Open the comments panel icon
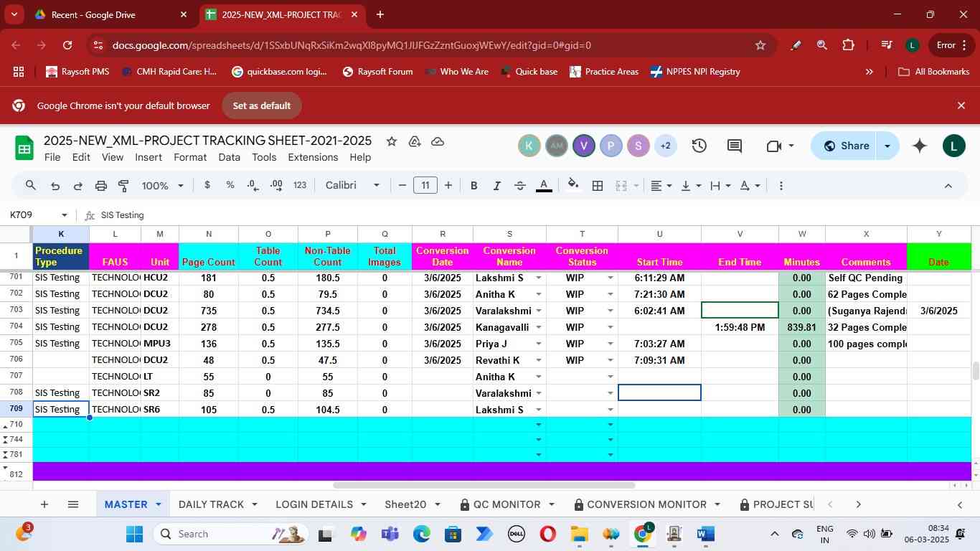Viewport: 980px width, 551px height. point(735,146)
